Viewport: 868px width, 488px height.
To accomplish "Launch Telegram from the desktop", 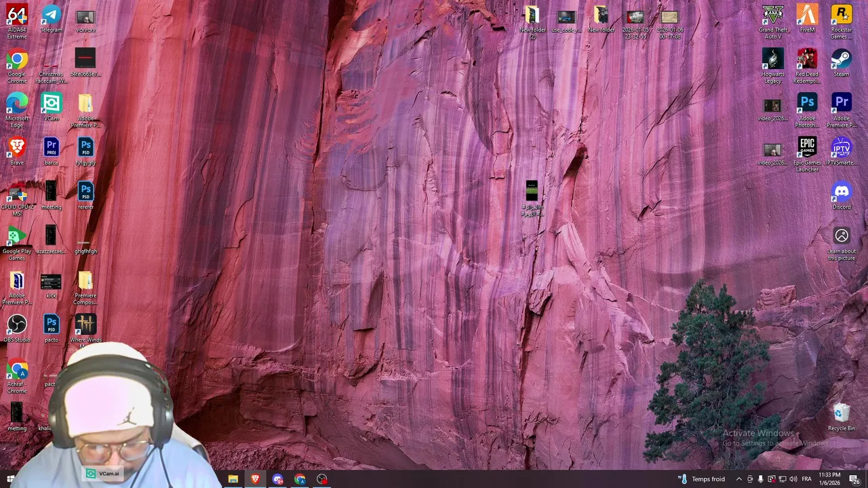I will (x=51, y=19).
